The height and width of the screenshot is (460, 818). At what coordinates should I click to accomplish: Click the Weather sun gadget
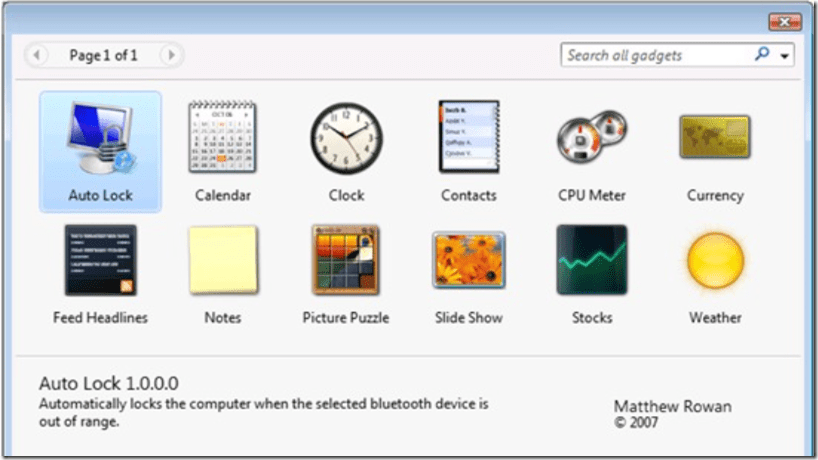pos(715,260)
